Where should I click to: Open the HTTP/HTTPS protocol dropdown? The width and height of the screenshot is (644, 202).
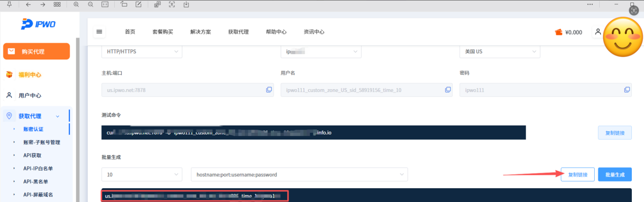pyautogui.click(x=142, y=51)
